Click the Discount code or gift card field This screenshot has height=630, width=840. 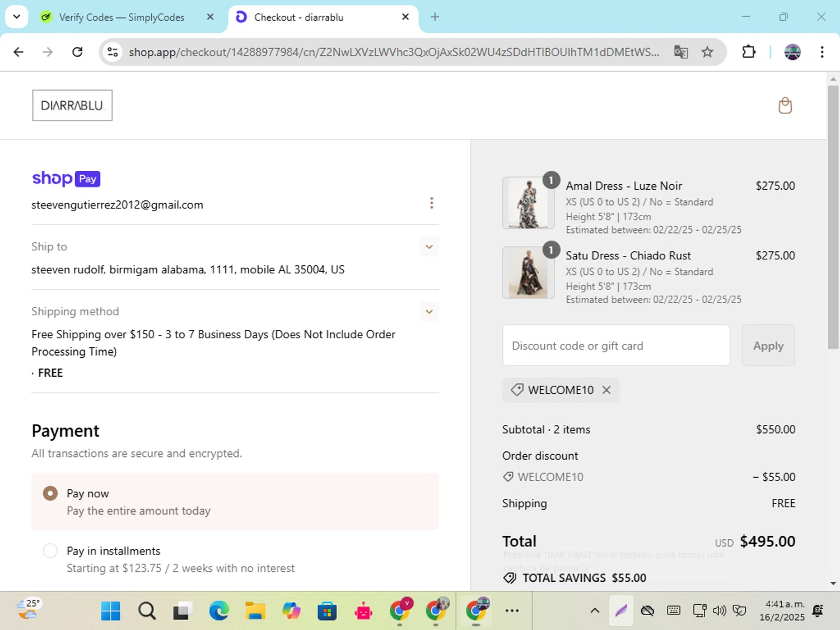pos(616,346)
